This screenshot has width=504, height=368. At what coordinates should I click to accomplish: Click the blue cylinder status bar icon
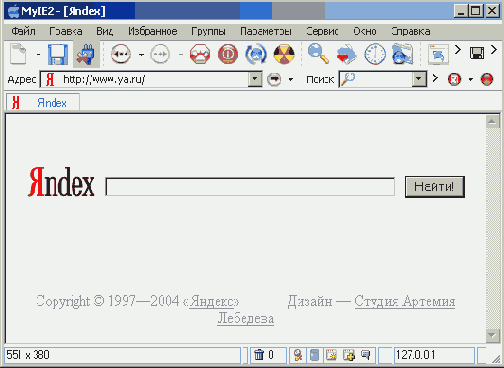point(314,355)
